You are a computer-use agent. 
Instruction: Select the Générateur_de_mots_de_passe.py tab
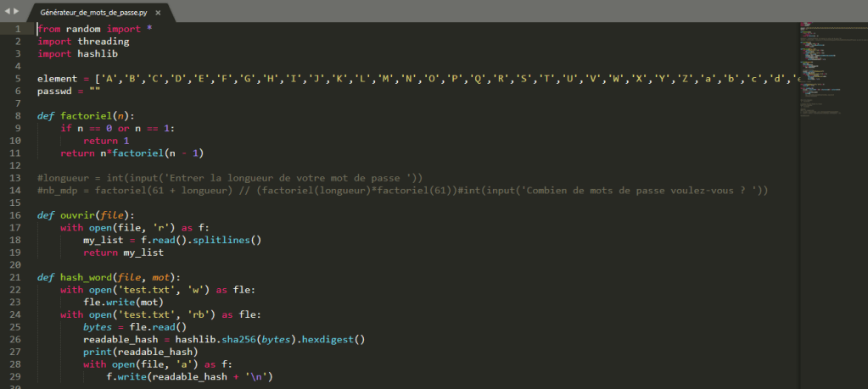[93, 13]
